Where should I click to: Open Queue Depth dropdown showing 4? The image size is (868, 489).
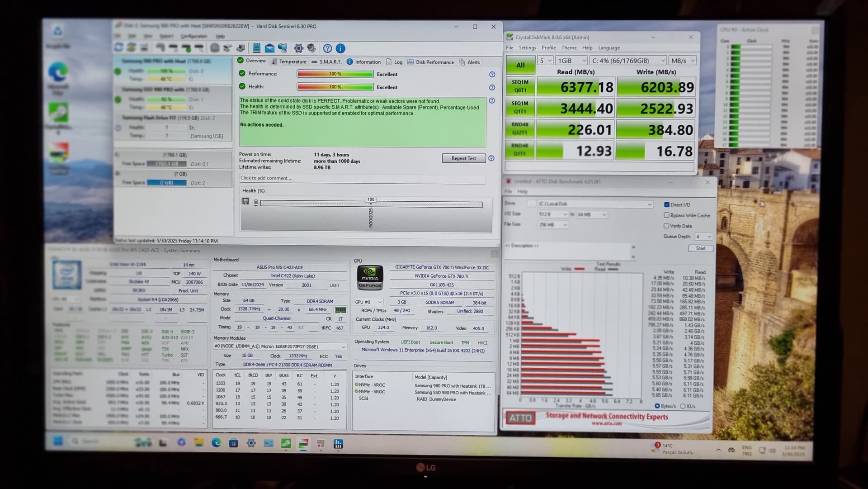703,237
